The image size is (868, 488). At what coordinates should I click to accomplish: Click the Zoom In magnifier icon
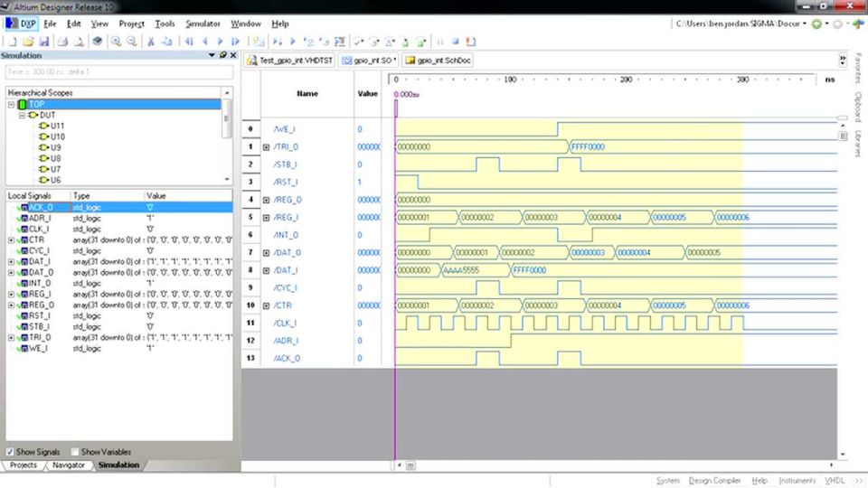point(116,42)
